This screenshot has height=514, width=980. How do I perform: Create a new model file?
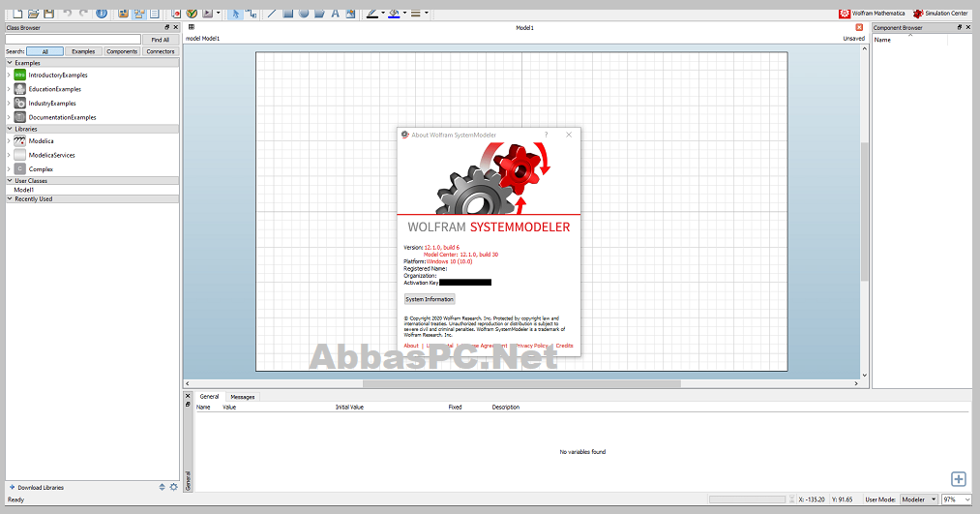pos(17,14)
